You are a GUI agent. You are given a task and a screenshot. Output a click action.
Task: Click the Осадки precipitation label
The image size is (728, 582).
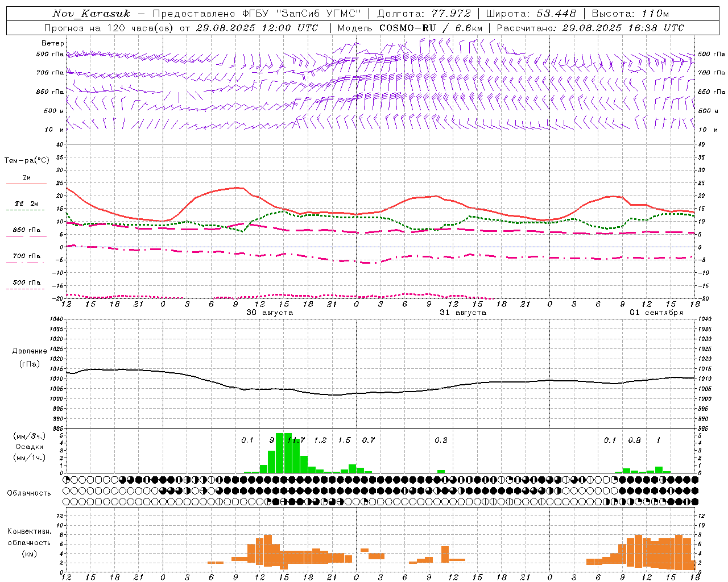coord(29,447)
